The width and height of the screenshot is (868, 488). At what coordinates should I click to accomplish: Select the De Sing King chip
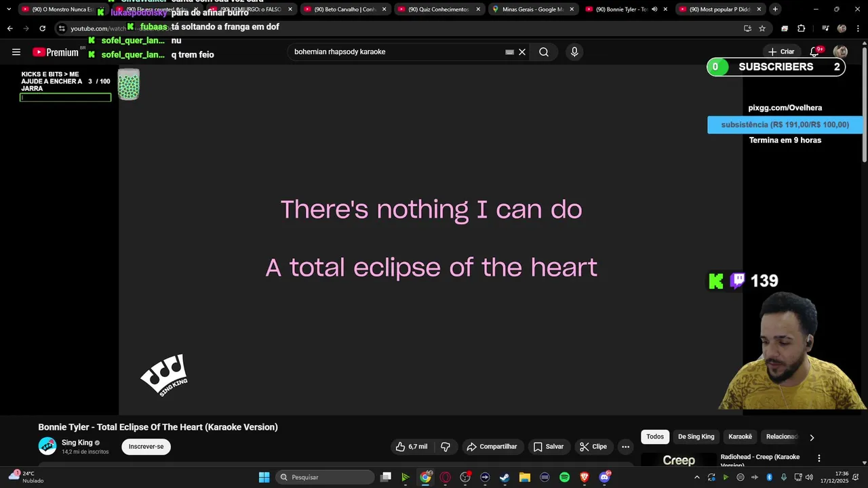(696, 437)
